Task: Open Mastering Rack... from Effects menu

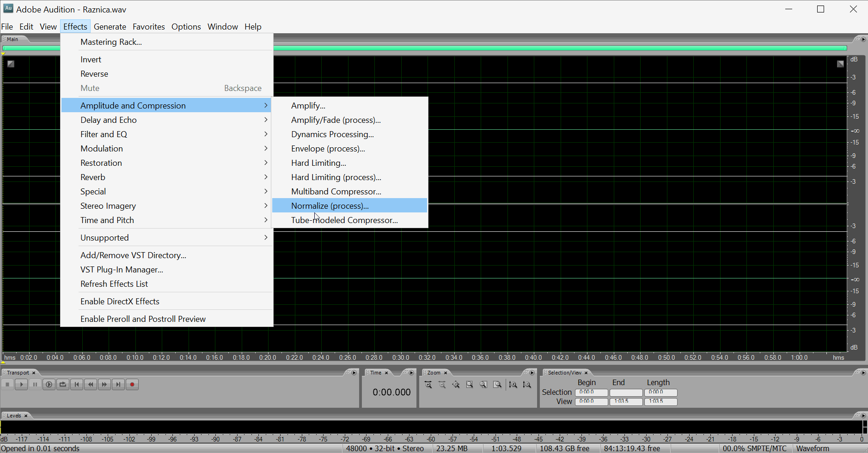Action: [x=167, y=42]
